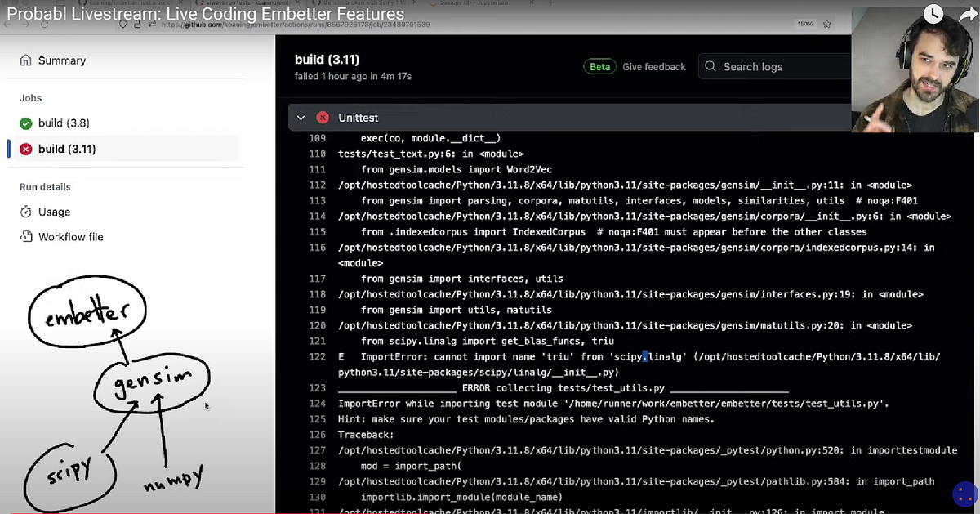Click the Beta badge

coord(599,66)
